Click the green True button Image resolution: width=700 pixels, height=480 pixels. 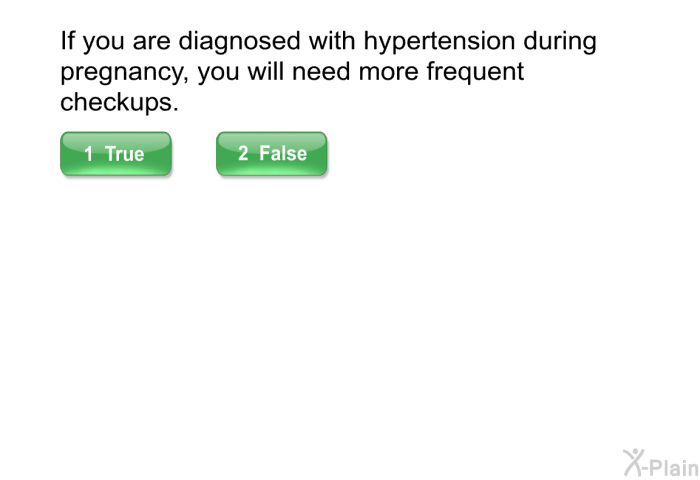[115, 154]
